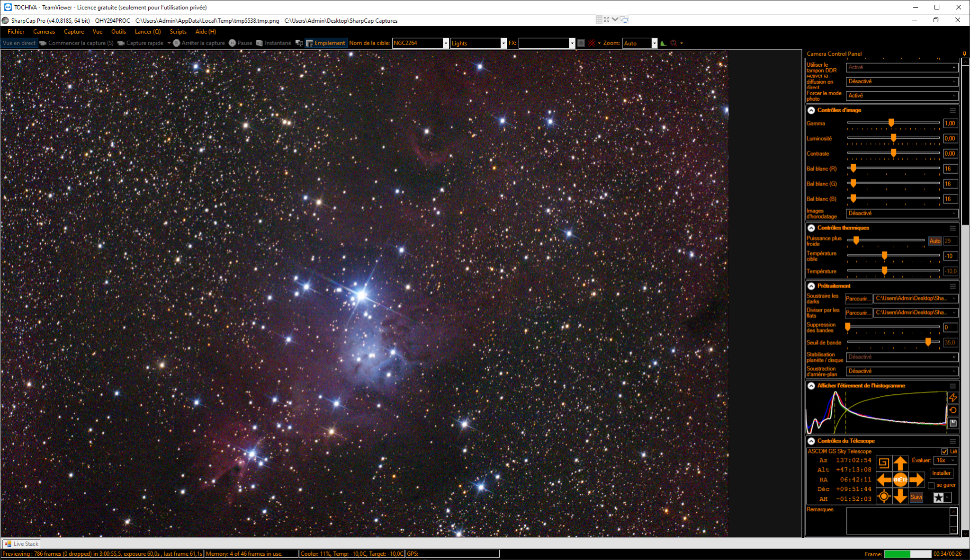Image resolution: width=970 pixels, height=560 pixels.
Task: Toggle the Suivi tracking button
Action: (916, 497)
